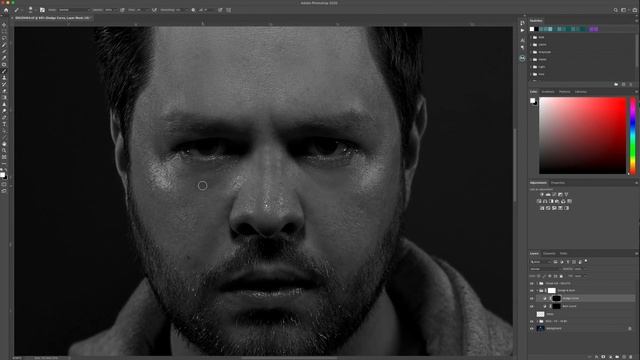
Task: Select the Move tool
Action: [x=4, y=25]
